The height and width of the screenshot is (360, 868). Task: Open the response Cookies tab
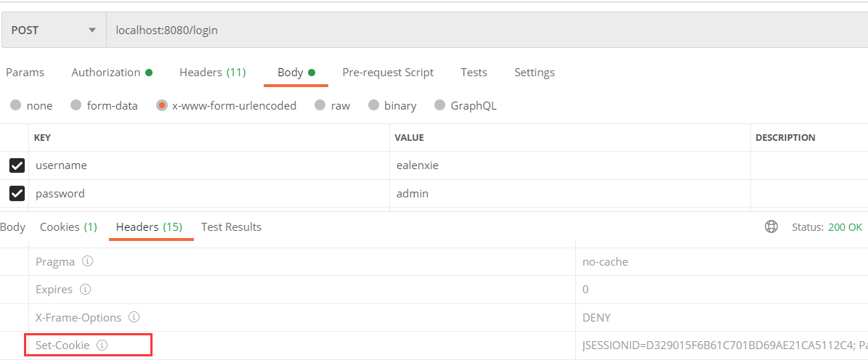(x=68, y=227)
